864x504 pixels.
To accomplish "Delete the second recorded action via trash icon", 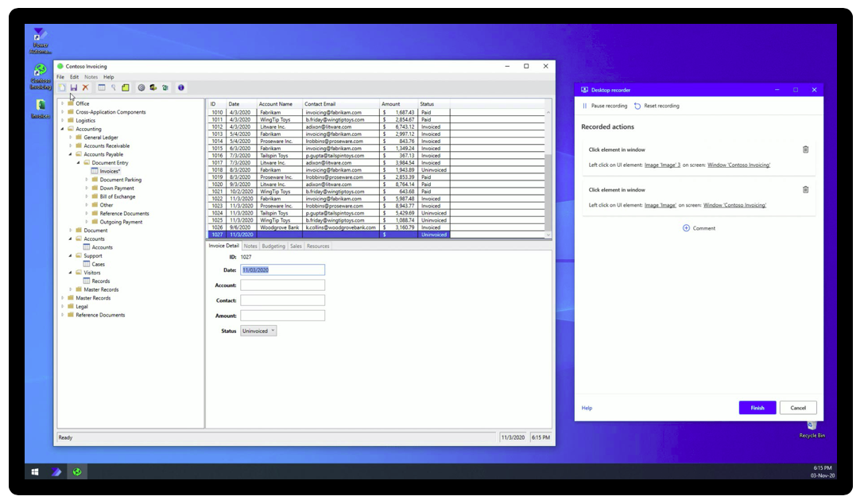I will [x=805, y=190].
